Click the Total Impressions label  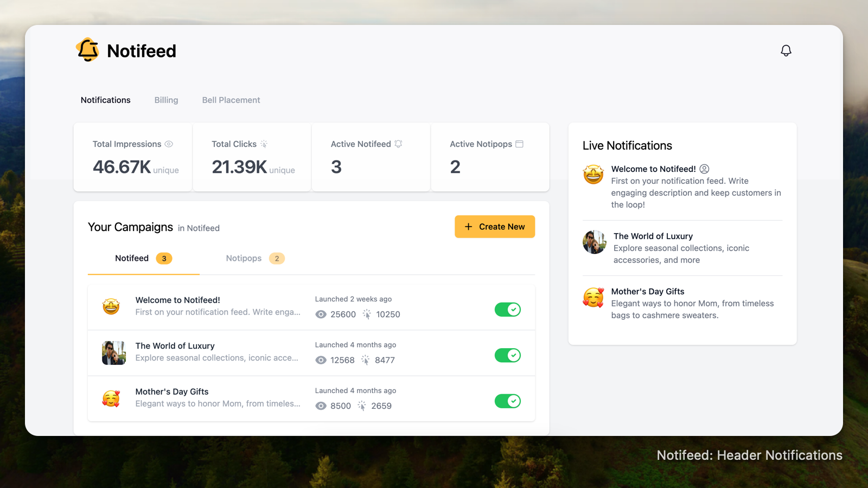pyautogui.click(x=127, y=144)
